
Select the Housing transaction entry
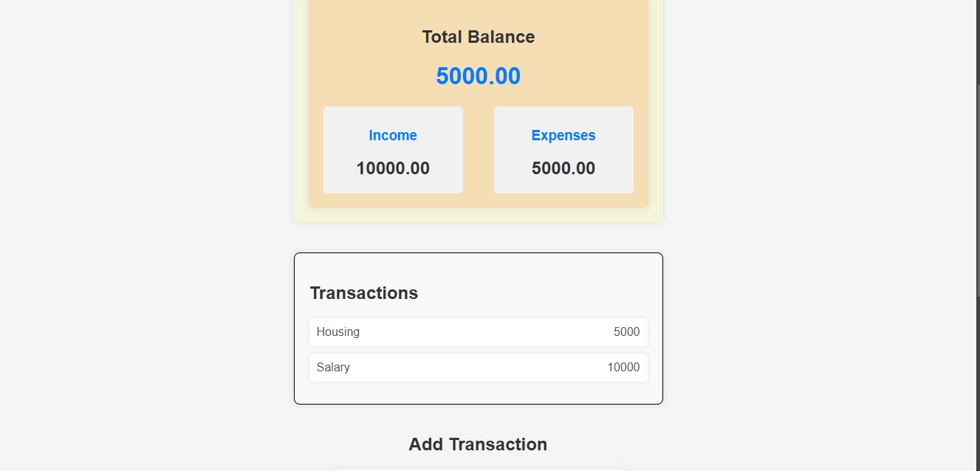tap(479, 332)
